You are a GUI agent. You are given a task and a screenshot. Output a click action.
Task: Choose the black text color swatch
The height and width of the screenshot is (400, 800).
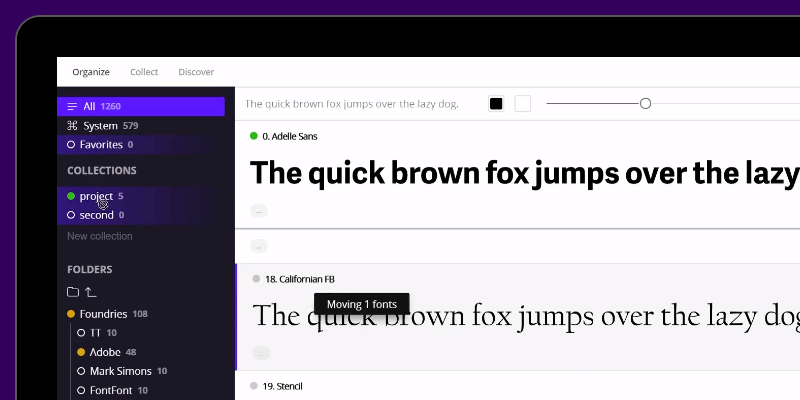point(496,103)
